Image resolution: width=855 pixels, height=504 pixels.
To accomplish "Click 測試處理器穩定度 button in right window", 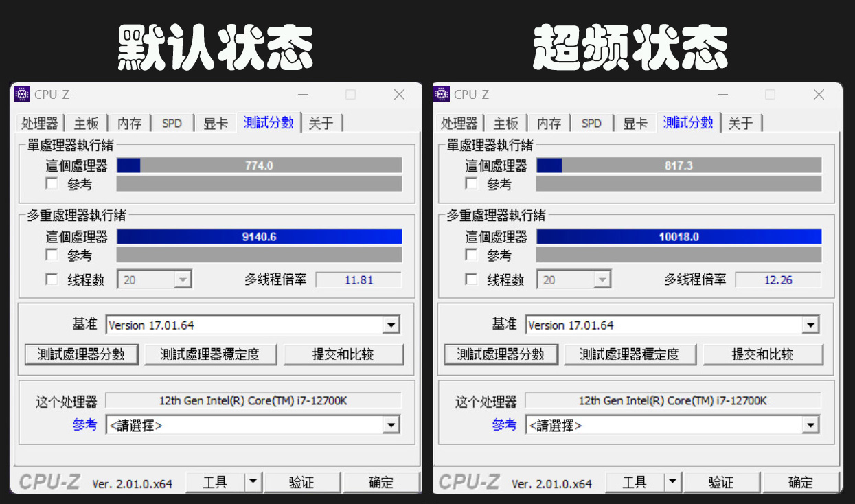I will (630, 354).
